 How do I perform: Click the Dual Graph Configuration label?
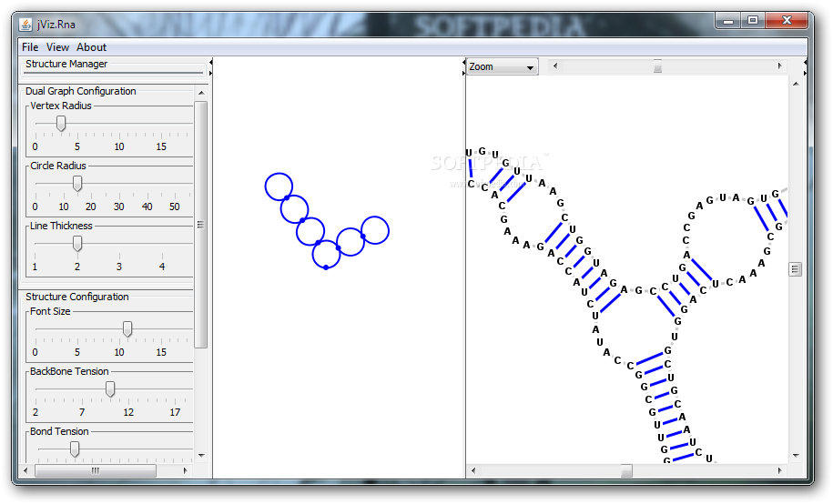click(x=81, y=91)
